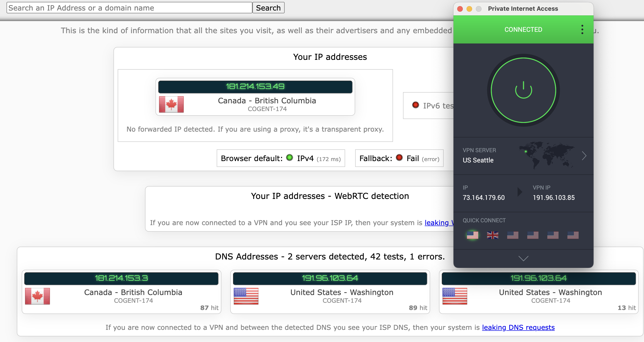The width and height of the screenshot is (644, 342).
Task: Quick connect to the UK server
Action: 493,235
